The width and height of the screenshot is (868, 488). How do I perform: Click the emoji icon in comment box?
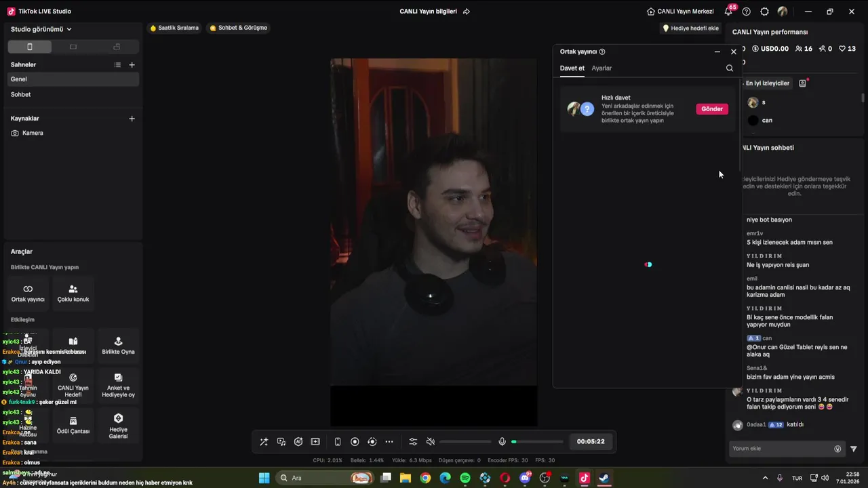pos(837,449)
